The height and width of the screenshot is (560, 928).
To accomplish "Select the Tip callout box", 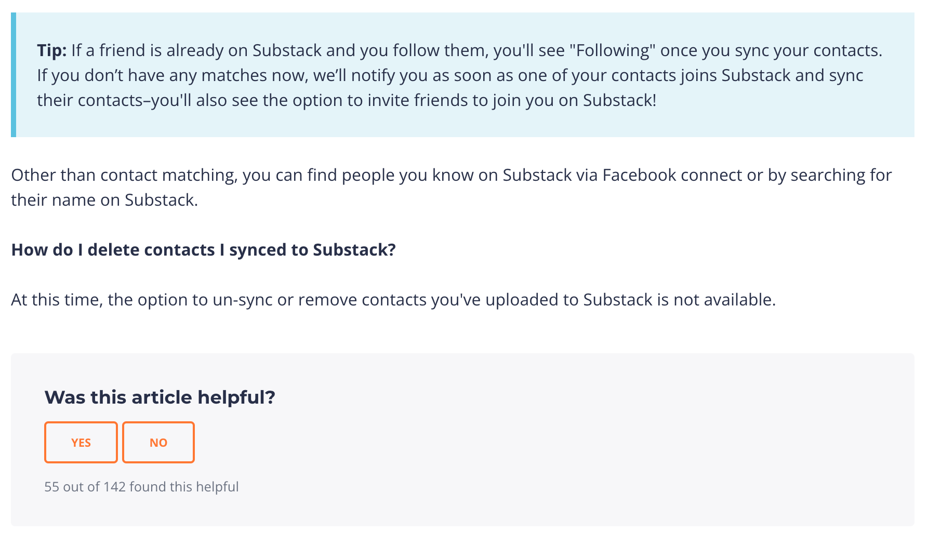I will (x=462, y=75).
